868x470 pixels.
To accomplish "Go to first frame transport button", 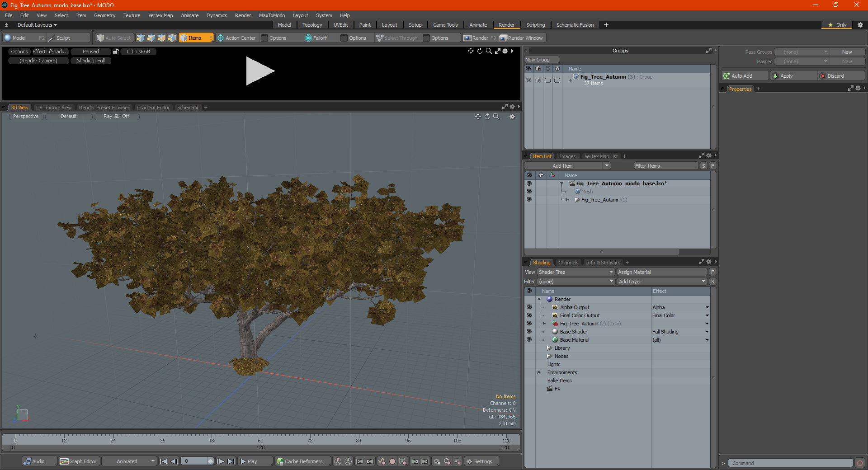I will (164, 461).
